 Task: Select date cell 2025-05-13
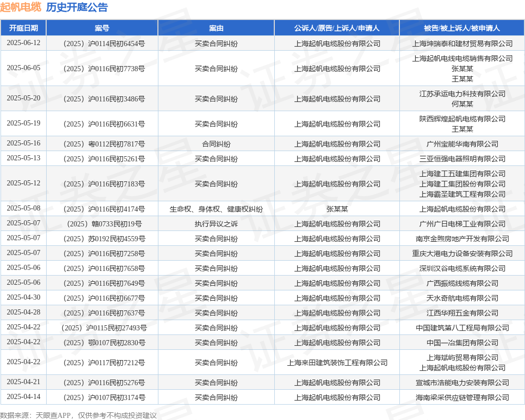tap(24, 158)
